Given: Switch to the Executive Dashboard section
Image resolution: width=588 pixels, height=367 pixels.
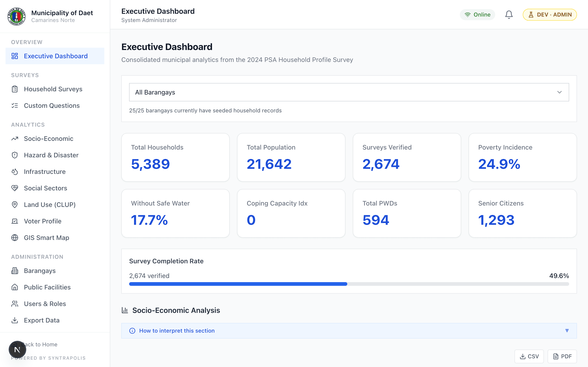Looking at the screenshot, I should 55,56.
